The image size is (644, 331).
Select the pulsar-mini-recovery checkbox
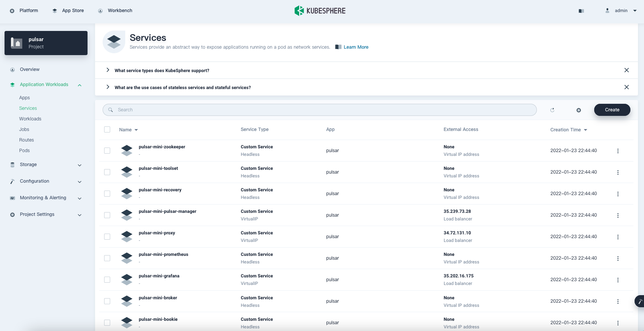[x=107, y=194]
